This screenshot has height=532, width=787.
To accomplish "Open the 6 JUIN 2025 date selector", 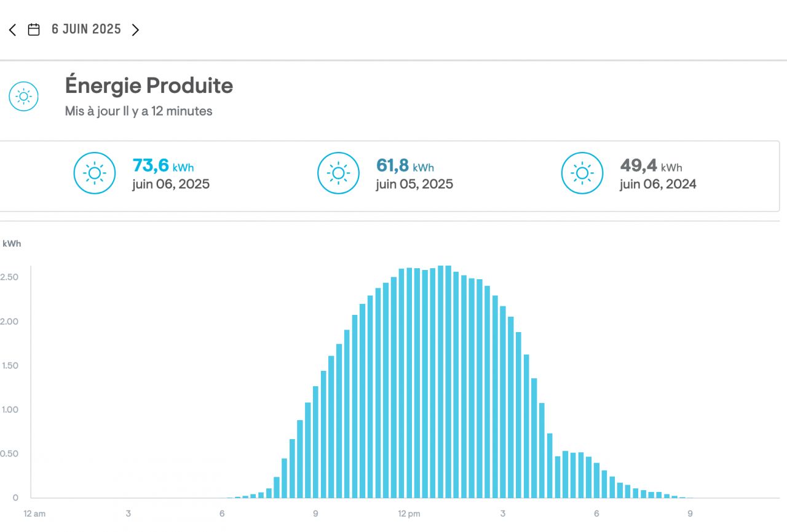I will pos(86,30).
